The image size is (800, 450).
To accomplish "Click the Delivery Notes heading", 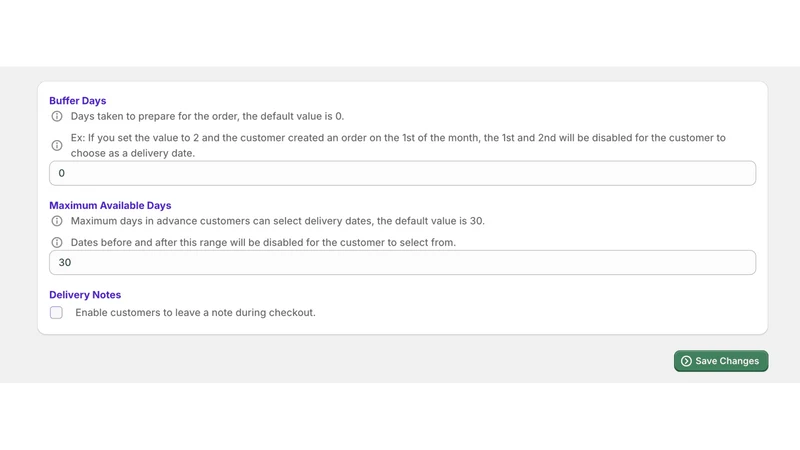I will (x=85, y=294).
